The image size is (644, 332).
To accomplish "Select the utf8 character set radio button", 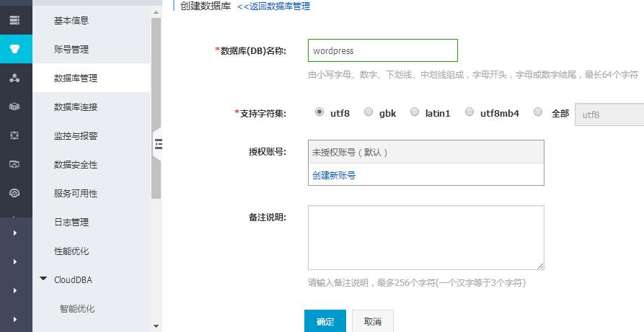I will (x=319, y=112).
